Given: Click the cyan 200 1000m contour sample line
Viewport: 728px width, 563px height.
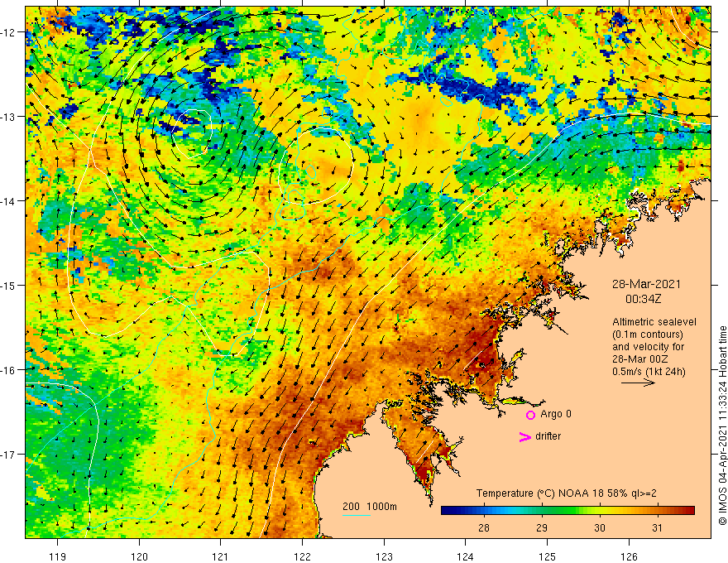Looking at the screenshot, I should pyautogui.click(x=356, y=516).
